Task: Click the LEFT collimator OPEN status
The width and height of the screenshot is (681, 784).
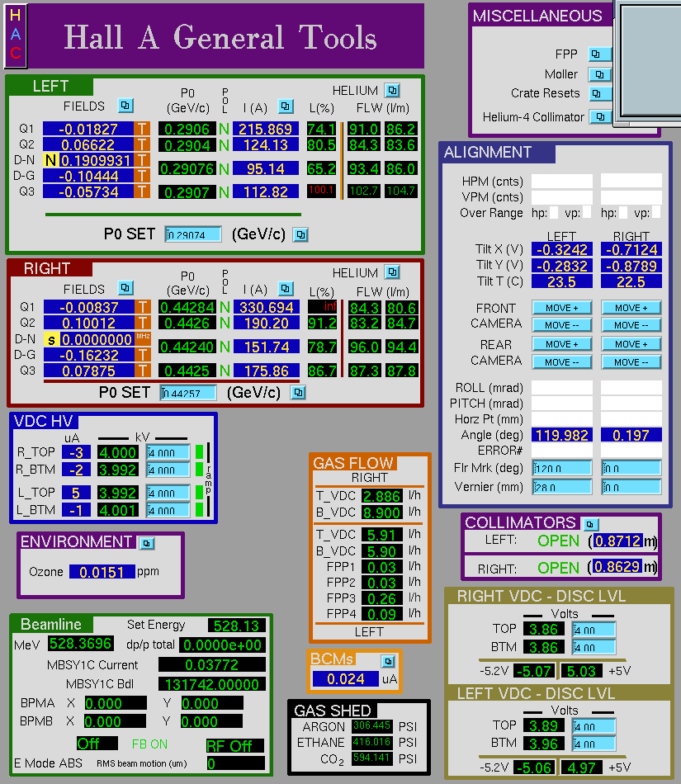Action: point(558,541)
